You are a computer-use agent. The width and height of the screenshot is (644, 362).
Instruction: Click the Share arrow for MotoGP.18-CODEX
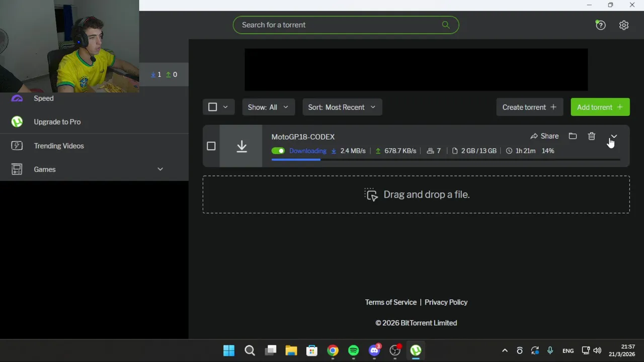pyautogui.click(x=544, y=136)
